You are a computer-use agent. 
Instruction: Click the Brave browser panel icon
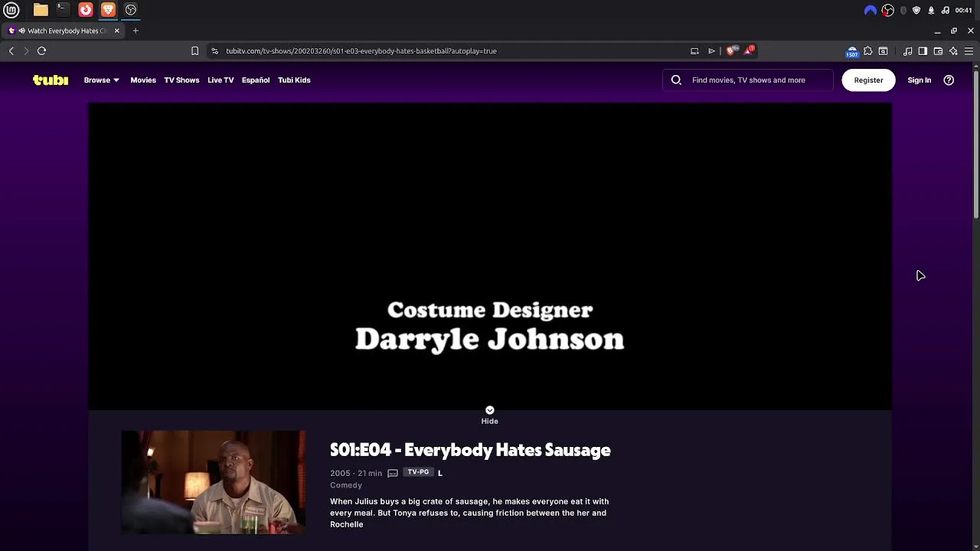click(x=108, y=10)
